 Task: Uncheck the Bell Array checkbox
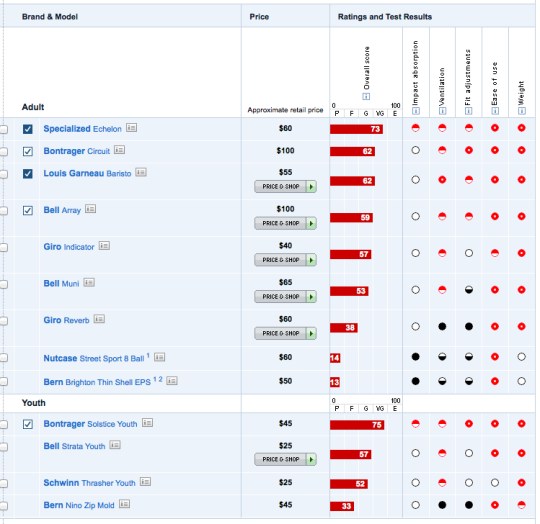click(x=28, y=210)
